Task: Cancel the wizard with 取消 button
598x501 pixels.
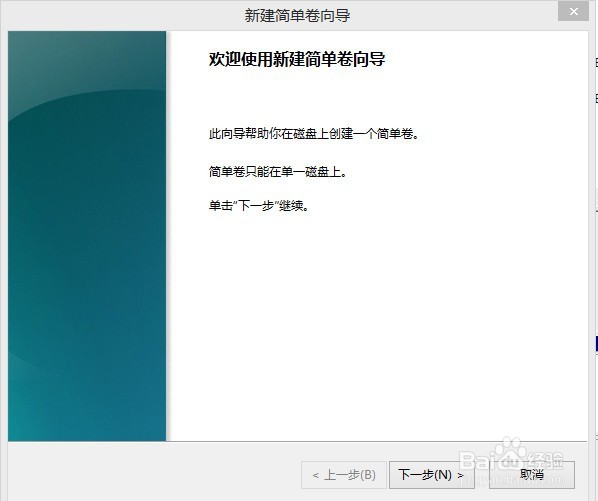Action: (x=532, y=475)
